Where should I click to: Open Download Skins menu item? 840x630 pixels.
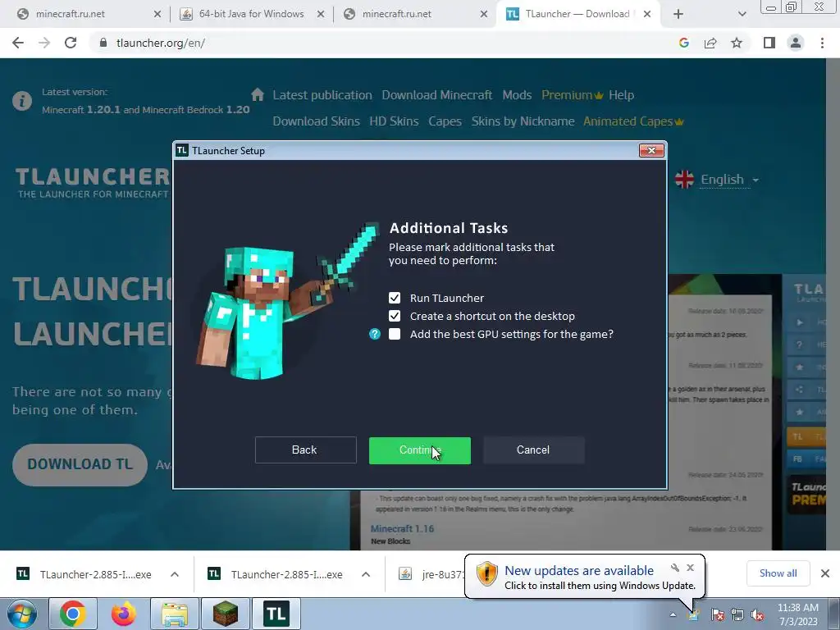[x=316, y=121]
